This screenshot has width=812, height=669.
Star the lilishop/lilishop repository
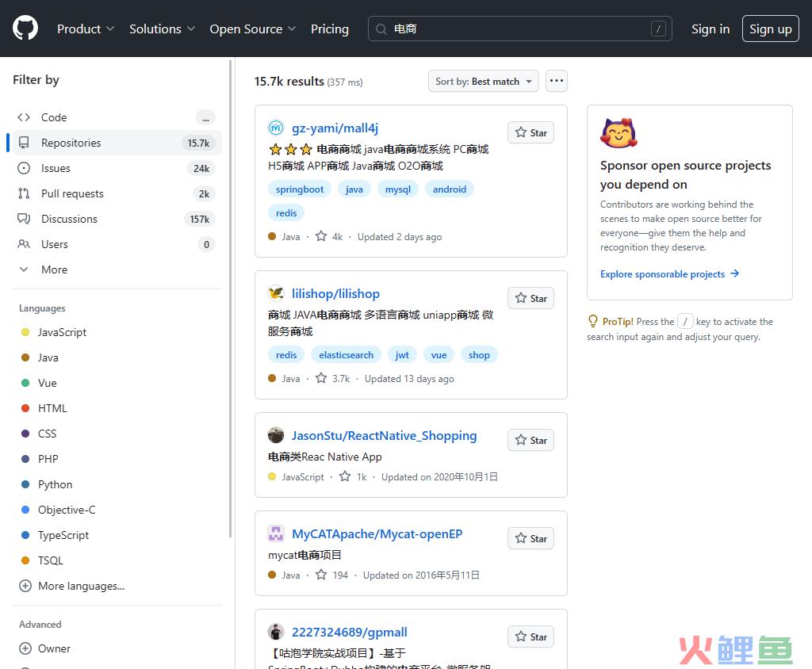(x=530, y=299)
